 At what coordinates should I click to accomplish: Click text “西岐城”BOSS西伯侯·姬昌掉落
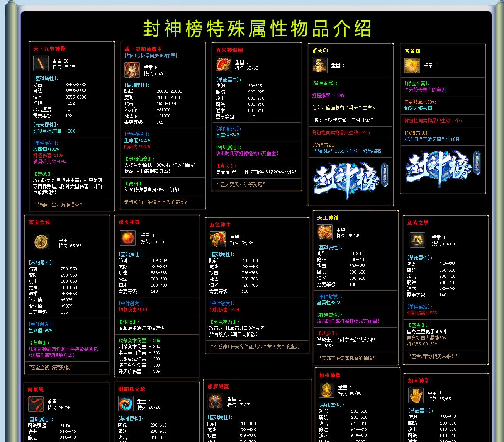(x=346, y=151)
